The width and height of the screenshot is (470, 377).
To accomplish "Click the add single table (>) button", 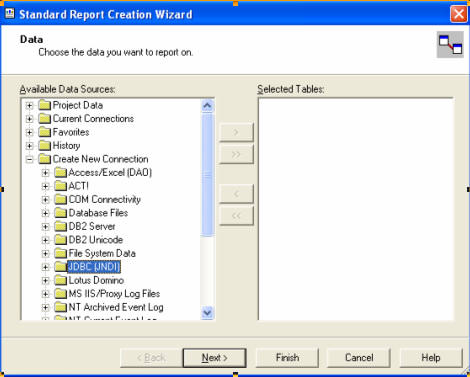I will coord(236,132).
